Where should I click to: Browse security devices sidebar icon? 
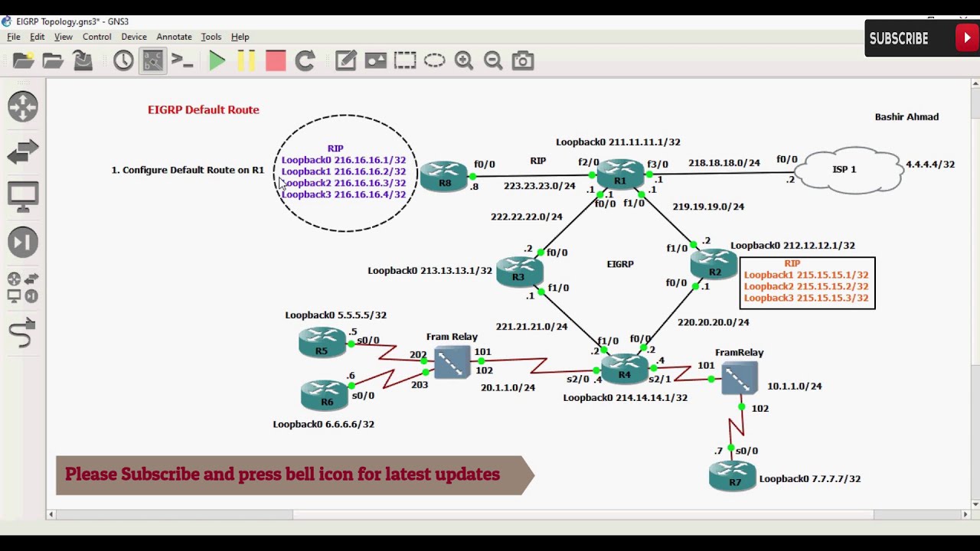(x=23, y=242)
